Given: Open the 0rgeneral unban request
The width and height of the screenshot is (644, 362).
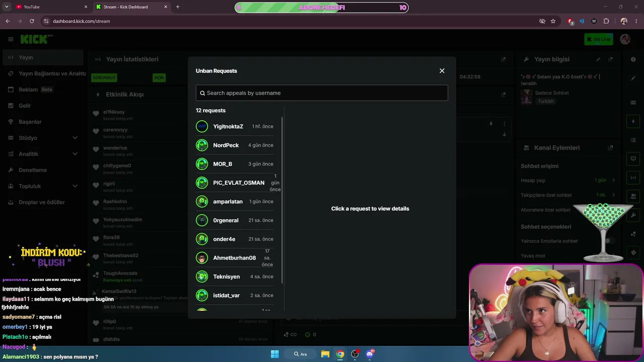Looking at the screenshot, I should point(235,220).
